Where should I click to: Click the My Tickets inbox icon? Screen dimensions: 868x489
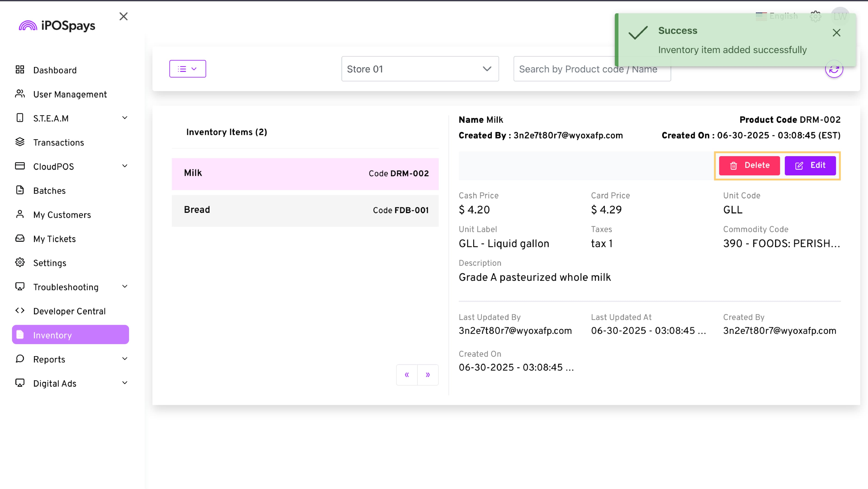click(x=20, y=238)
